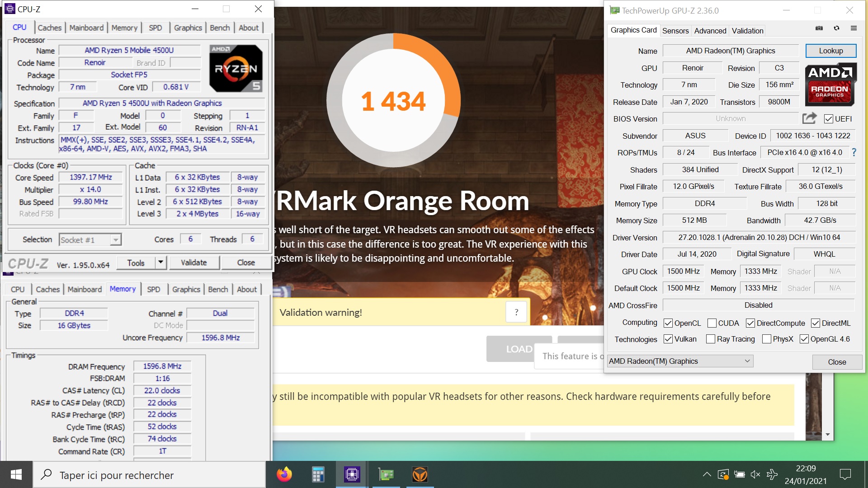Click the BIOS export share icon
The height and width of the screenshot is (488, 868).
(x=809, y=118)
